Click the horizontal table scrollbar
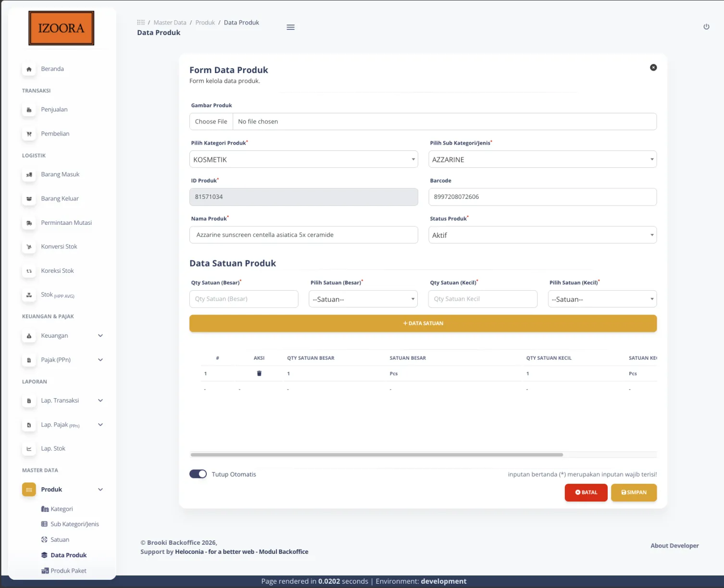The height and width of the screenshot is (588, 724). 376,454
